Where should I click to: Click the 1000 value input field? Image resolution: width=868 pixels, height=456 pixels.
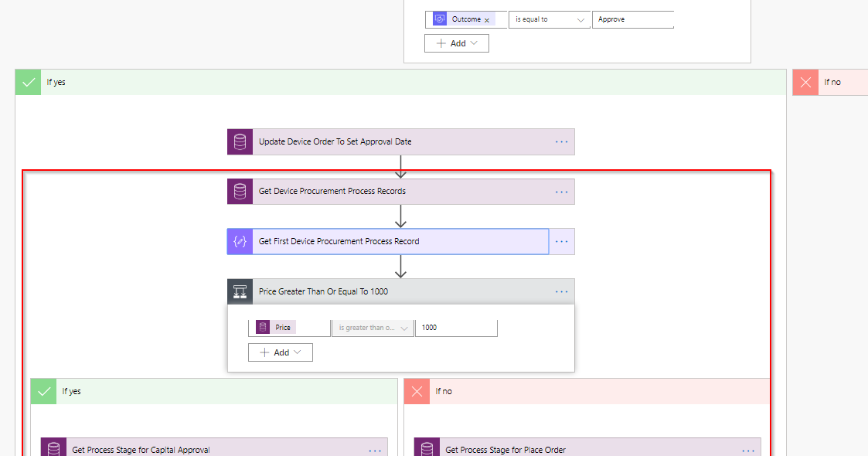pos(456,327)
